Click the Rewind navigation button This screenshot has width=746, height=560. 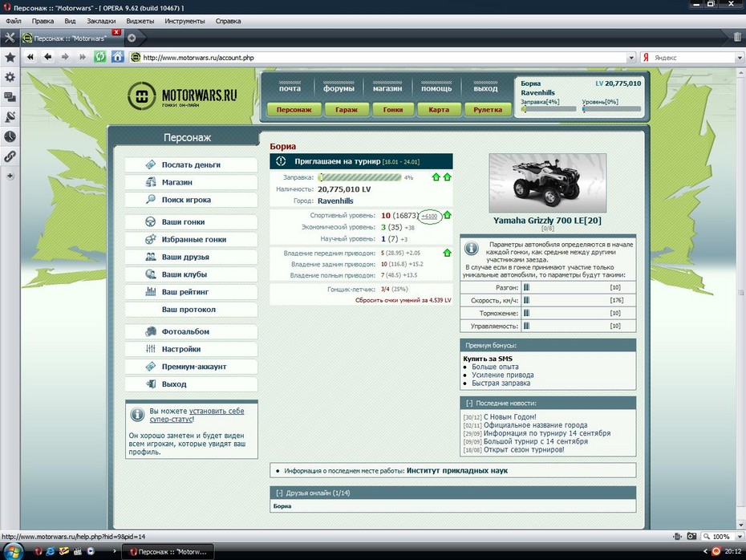click(x=30, y=57)
